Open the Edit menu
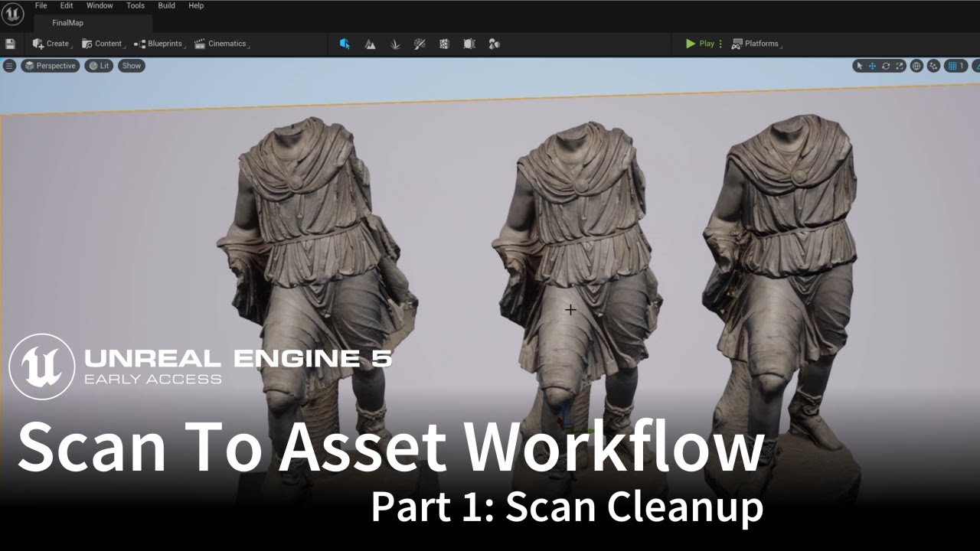Viewport: 980px width, 551px height. coord(67,5)
